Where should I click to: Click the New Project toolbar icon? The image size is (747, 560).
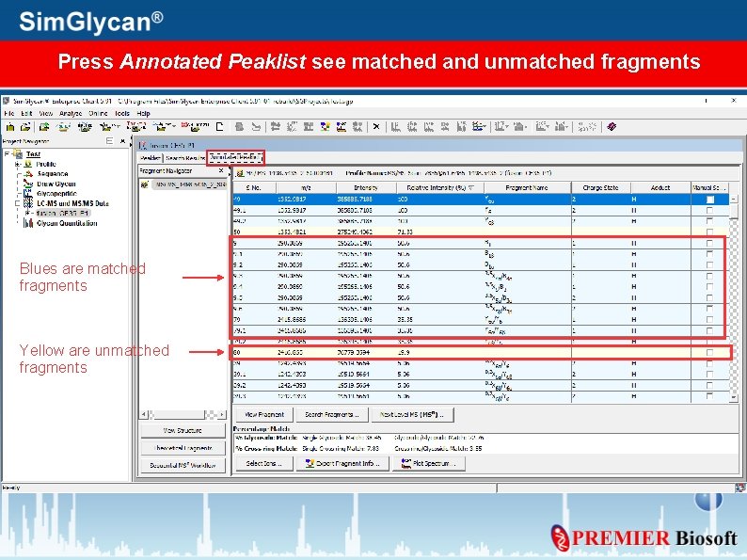[10, 127]
